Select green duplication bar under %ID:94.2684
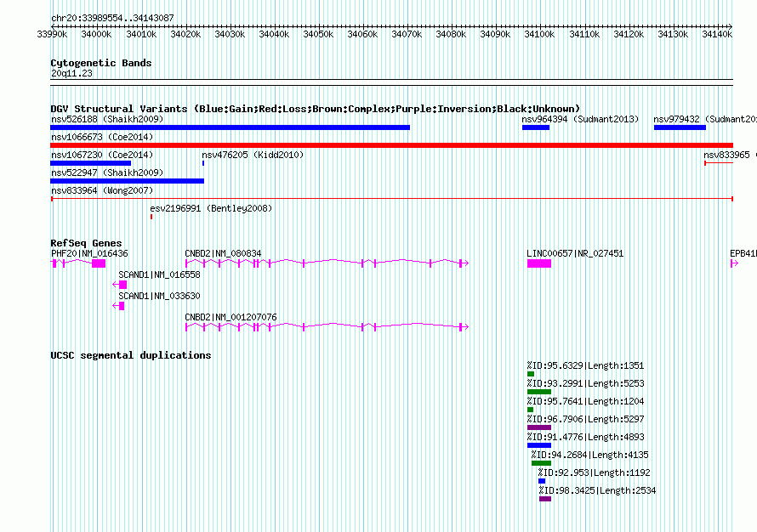This screenshot has height=532, width=757. (x=541, y=463)
